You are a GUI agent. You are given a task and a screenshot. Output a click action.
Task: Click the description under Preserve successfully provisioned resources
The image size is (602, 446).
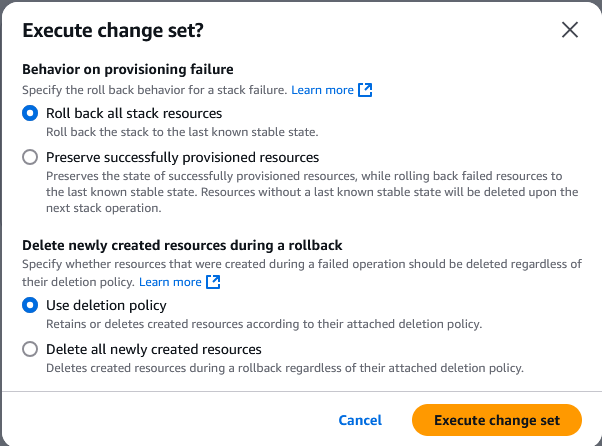(312, 192)
